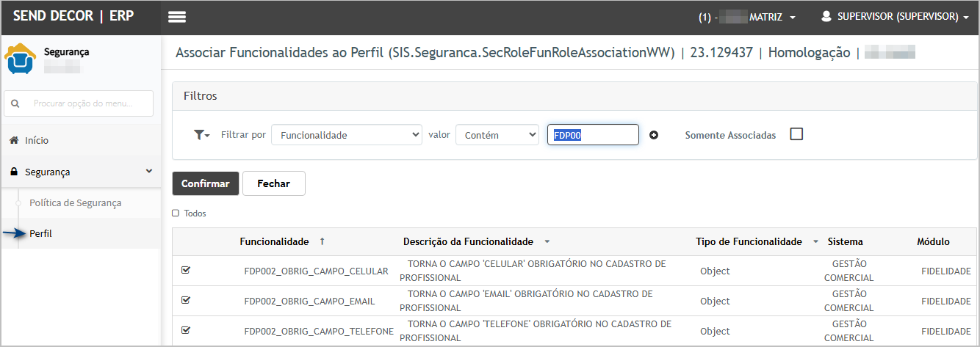Click in the filter value field containing FDP00
The image size is (980, 347).
[x=593, y=135]
